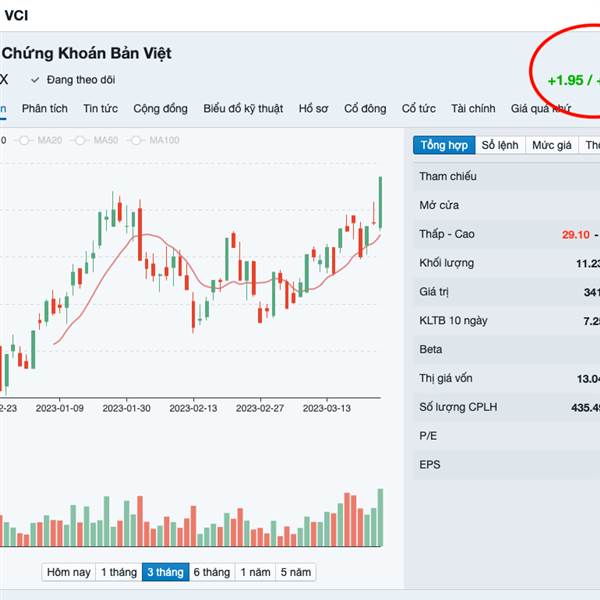
Task: Switch to the Sổ lệnh tab
Action: [x=500, y=145]
